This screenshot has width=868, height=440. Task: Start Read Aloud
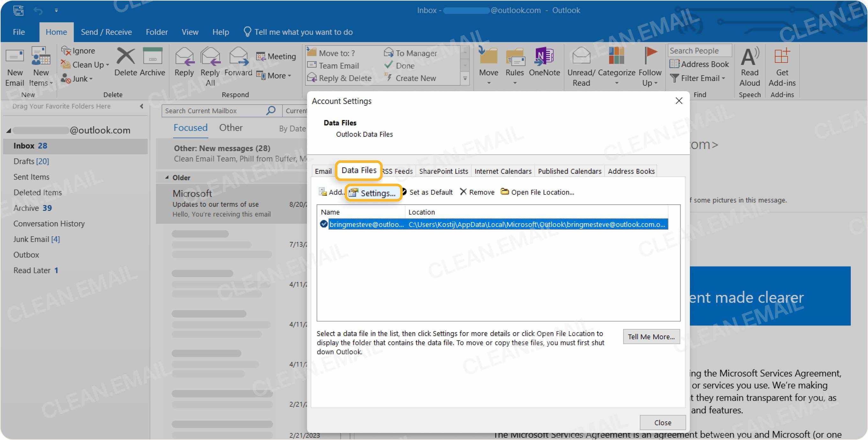749,66
